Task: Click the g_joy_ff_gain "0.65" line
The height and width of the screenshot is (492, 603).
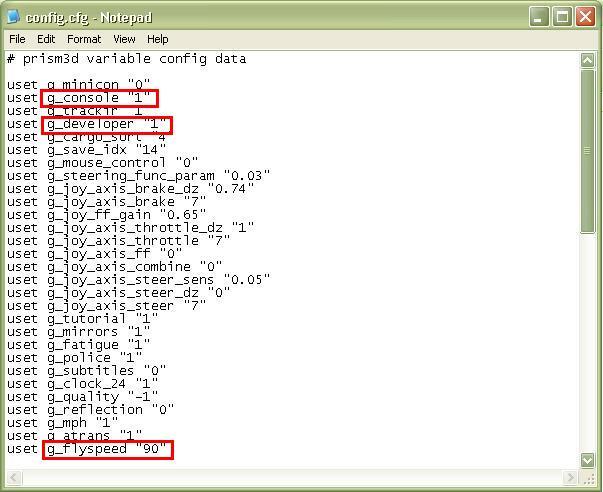Action: pyautogui.click(x=107, y=215)
